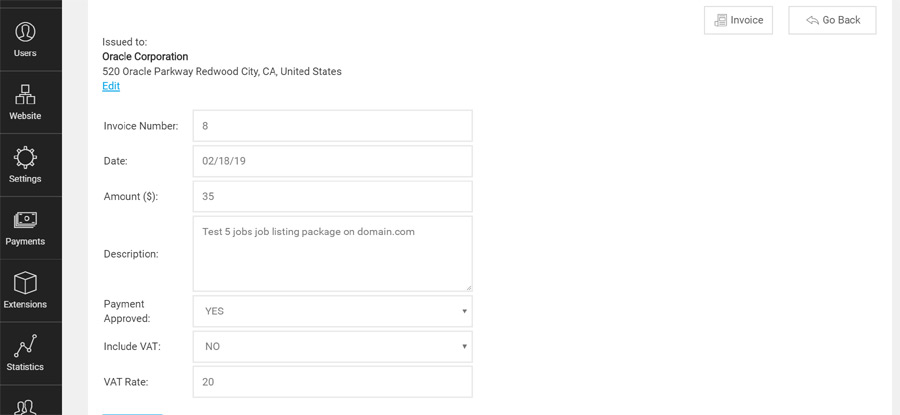
Task: Click the Invoice button label
Action: [747, 20]
